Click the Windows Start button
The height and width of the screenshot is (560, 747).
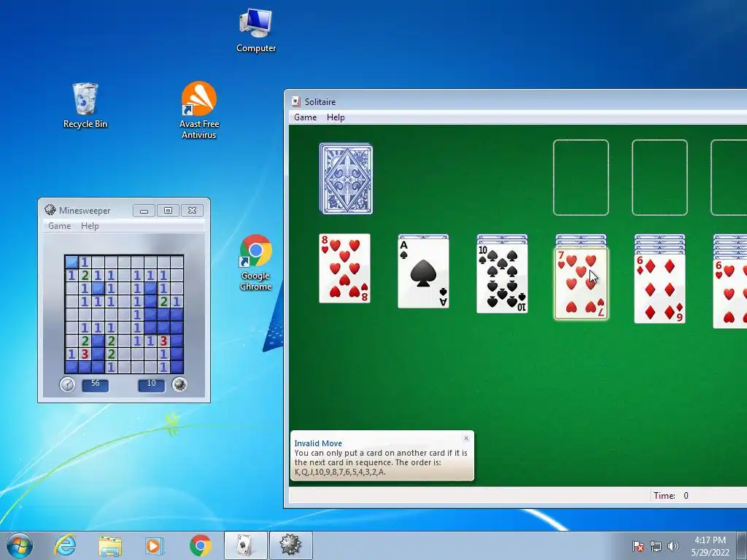pos(20,545)
